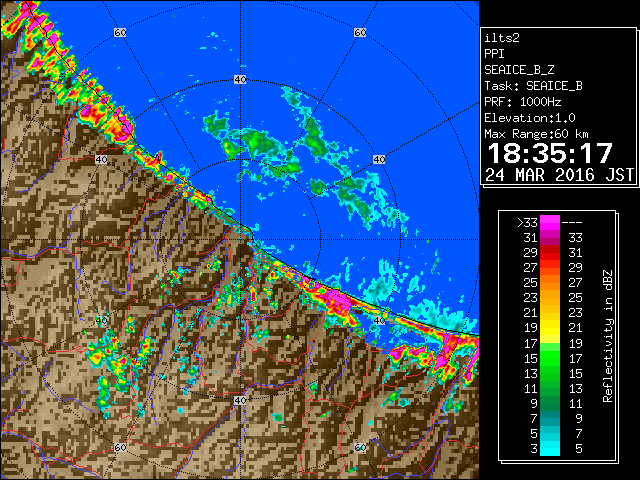Click the "60" range ring label at southwest

[x=120, y=447]
